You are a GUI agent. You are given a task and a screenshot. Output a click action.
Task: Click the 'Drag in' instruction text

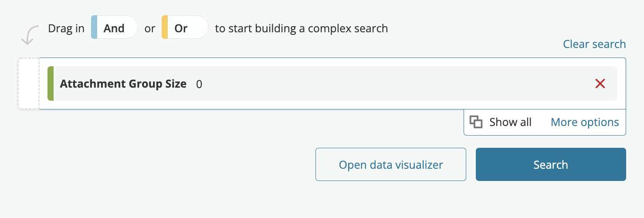pyautogui.click(x=66, y=29)
